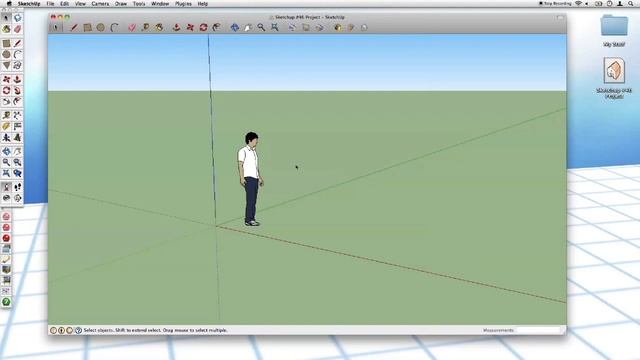Click the Paint Bucket in the top toolbar
The image size is (640, 360).
pyautogui.click(x=159, y=27)
